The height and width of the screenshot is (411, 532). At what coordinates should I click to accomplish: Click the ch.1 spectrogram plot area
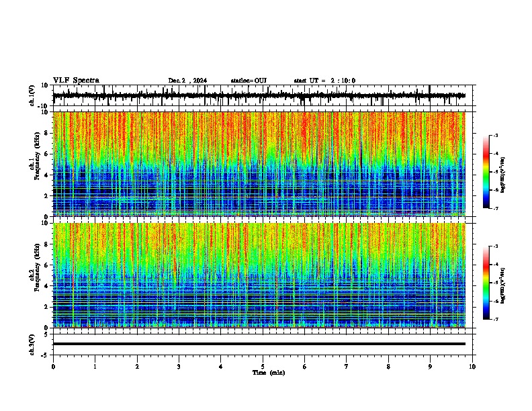[x=264, y=164]
